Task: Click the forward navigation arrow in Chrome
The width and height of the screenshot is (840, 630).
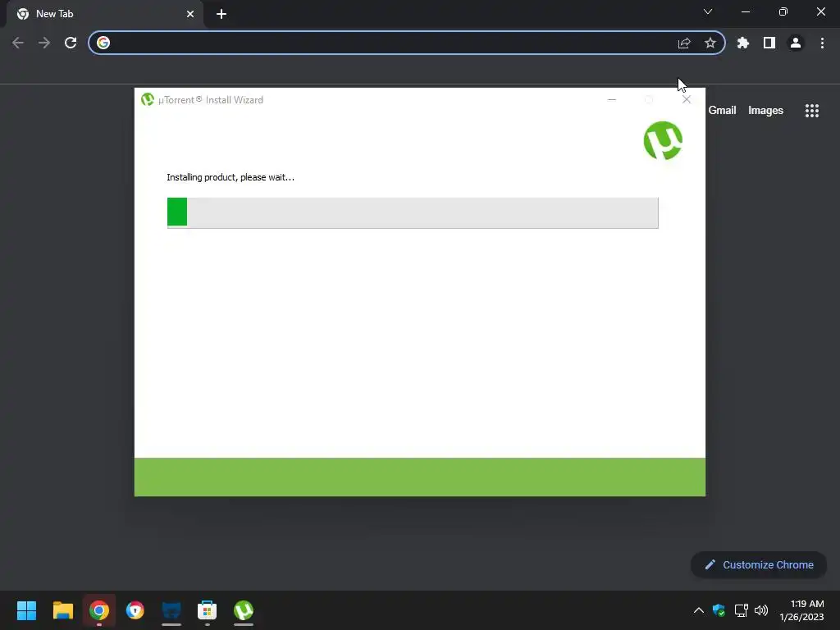Action: point(44,43)
